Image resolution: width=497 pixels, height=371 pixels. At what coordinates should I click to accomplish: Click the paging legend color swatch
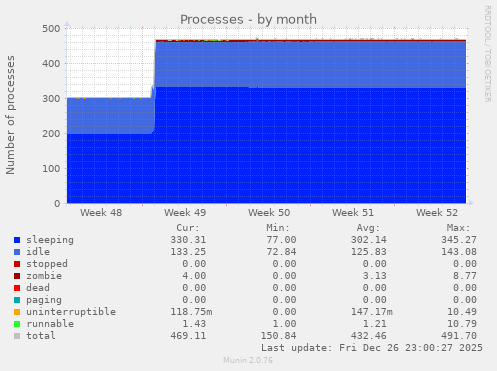click(x=17, y=300)
